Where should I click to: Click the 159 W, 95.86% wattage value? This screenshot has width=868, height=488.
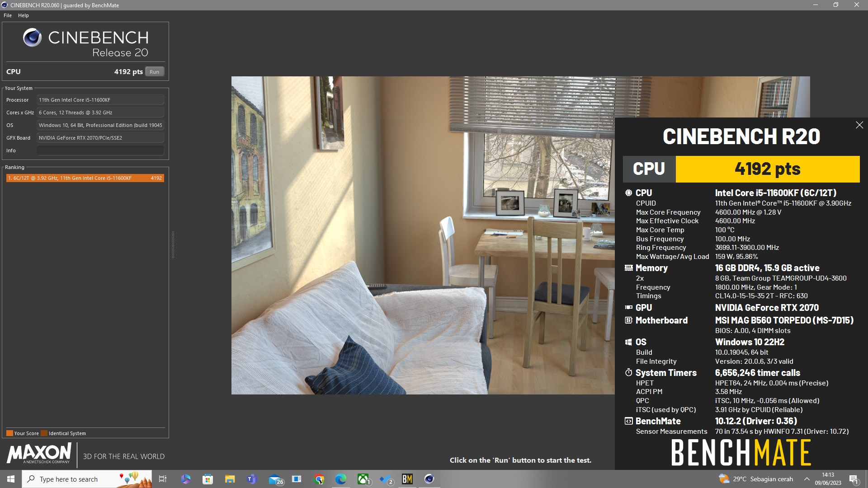click(736, 257)
